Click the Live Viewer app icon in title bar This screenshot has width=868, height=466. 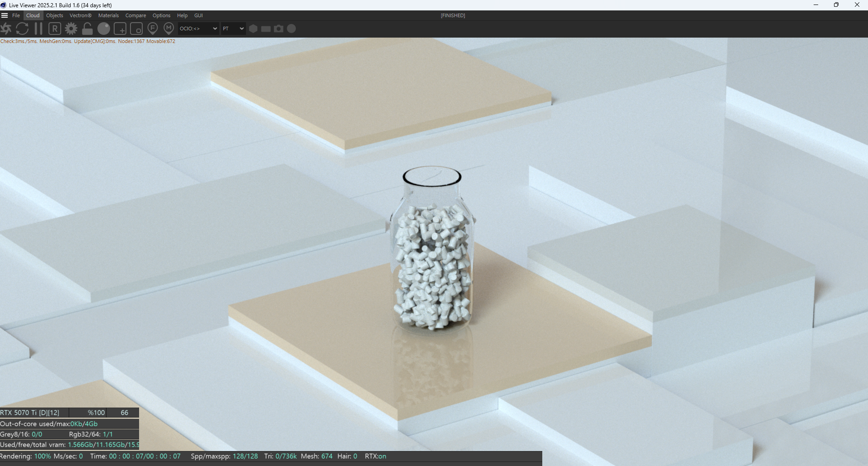4,5
